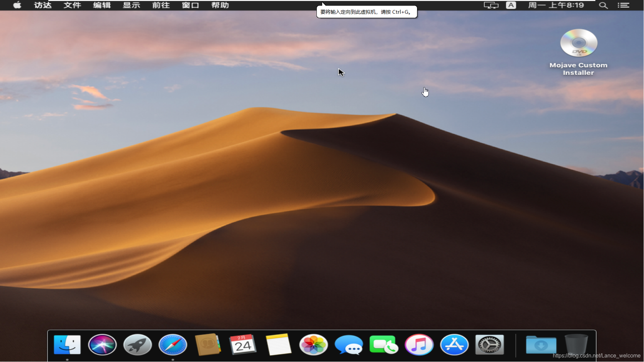Open Launchpad rocket icon
The width and height of the screenshot is (644, 362).
(137, 345)
